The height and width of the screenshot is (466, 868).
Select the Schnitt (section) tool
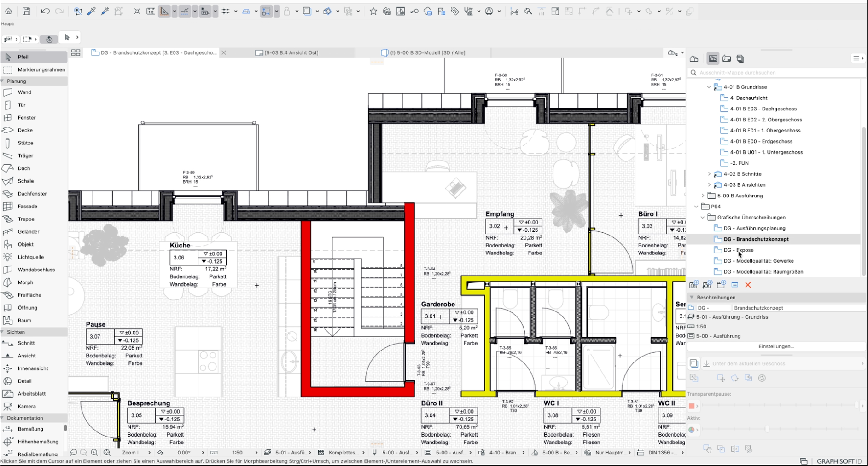34,343
